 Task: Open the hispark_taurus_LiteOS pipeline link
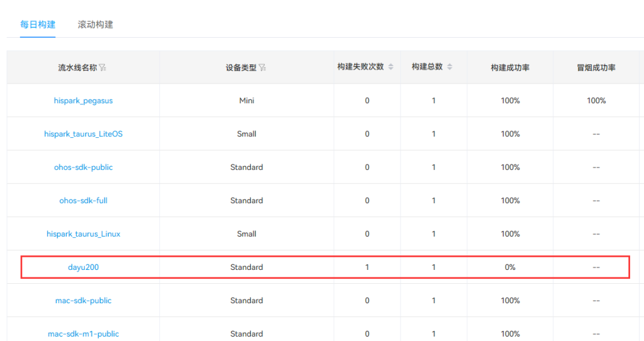click(83, 134)
